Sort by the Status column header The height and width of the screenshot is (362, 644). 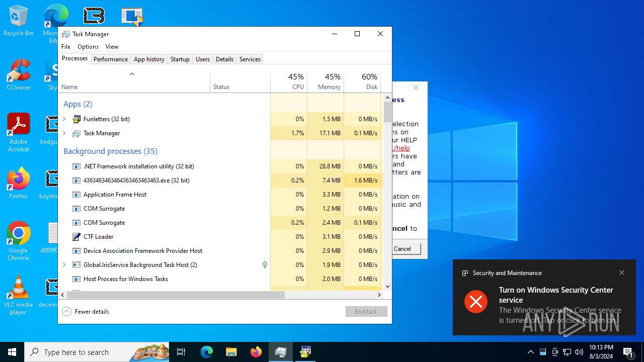240,82
